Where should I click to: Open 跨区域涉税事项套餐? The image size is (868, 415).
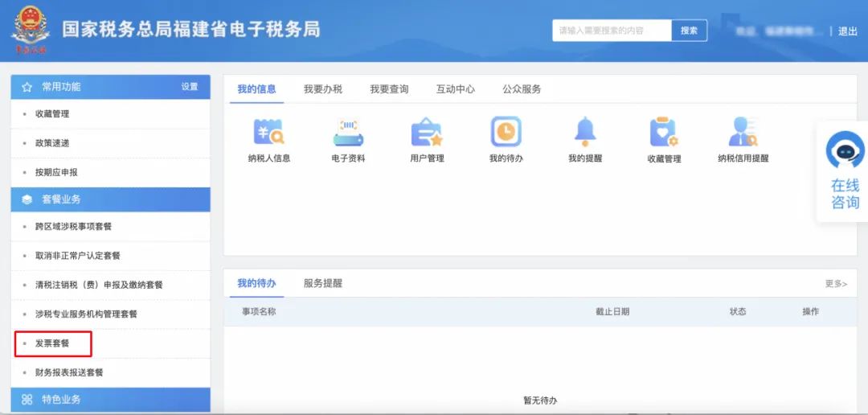click(111, 227)
